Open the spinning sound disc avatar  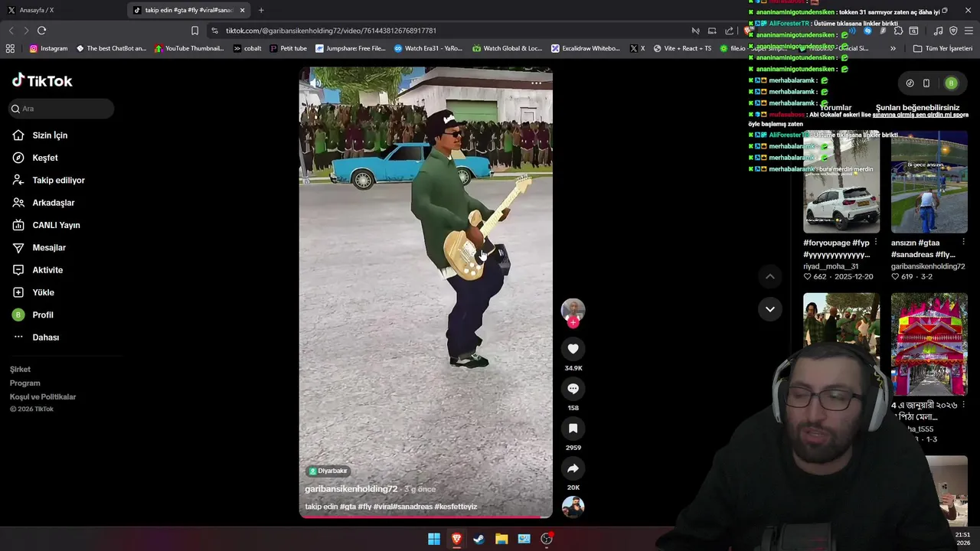(573, 507)
